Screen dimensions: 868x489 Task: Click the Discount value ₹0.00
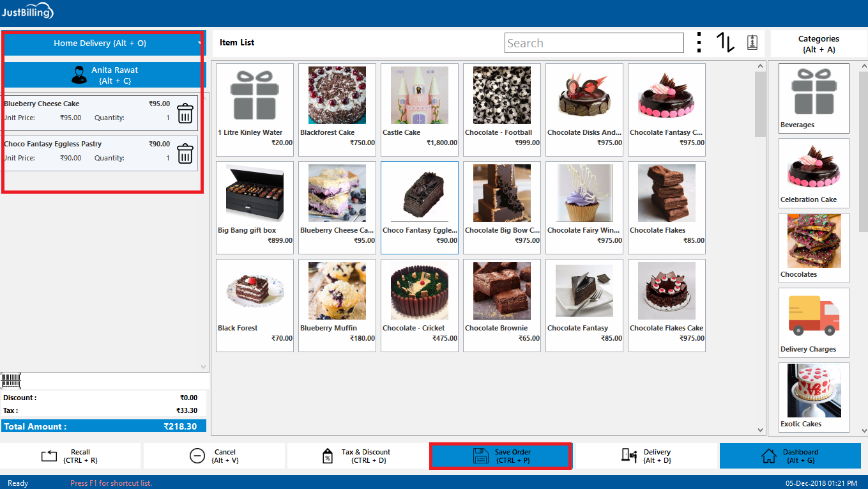tap(188, 398)
